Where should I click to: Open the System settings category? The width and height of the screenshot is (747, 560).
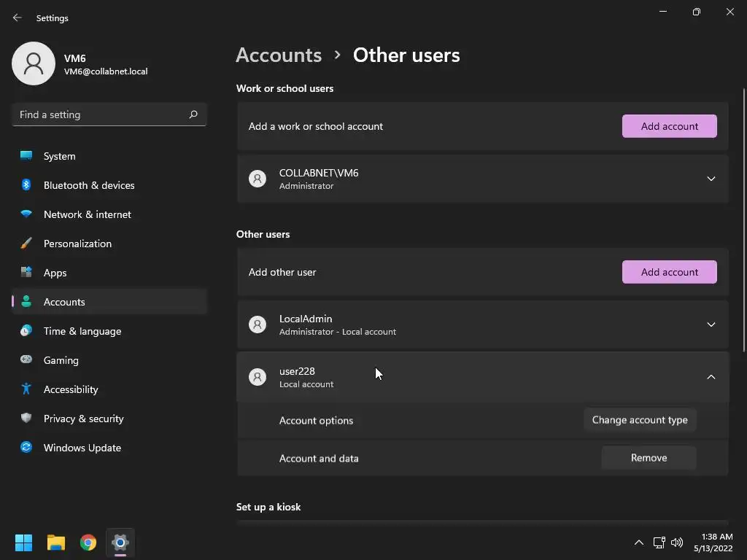coord(59,156)
